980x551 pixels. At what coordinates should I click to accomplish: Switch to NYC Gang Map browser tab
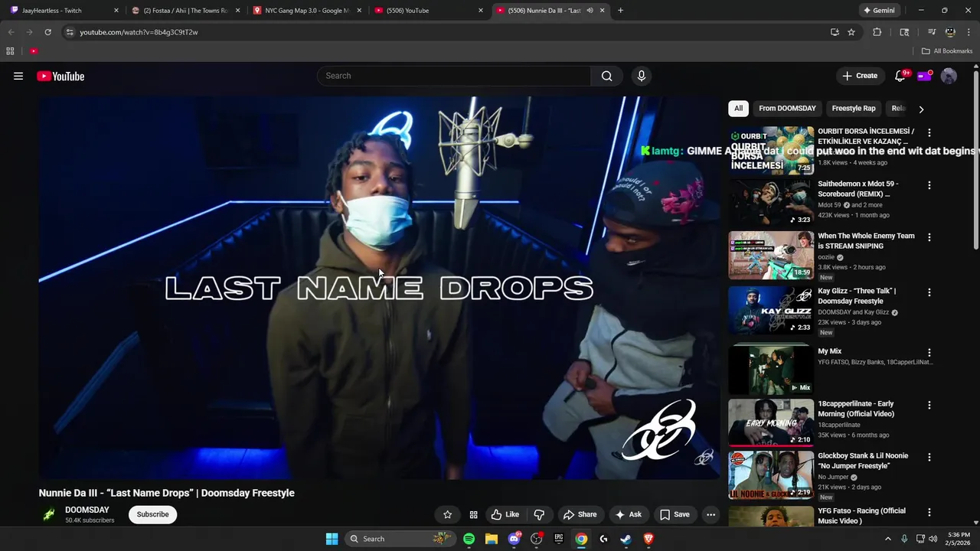click(308, 11)
